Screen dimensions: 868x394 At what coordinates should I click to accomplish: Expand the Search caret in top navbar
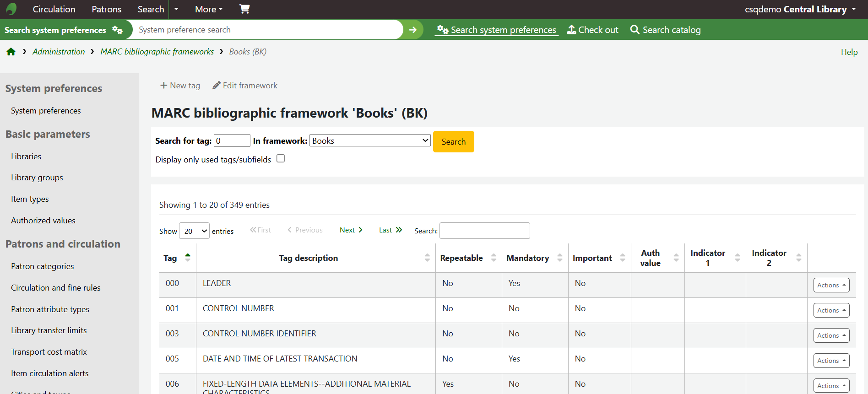point(176,9)
